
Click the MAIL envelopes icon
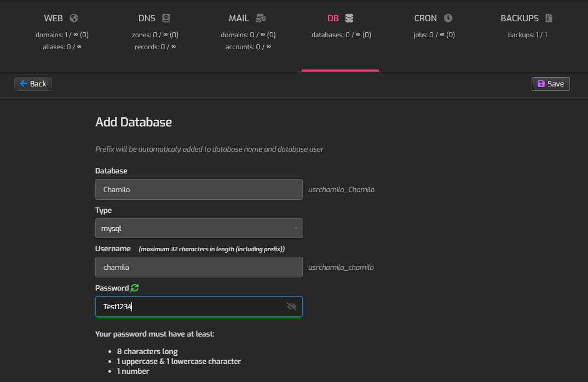[261, 18]
